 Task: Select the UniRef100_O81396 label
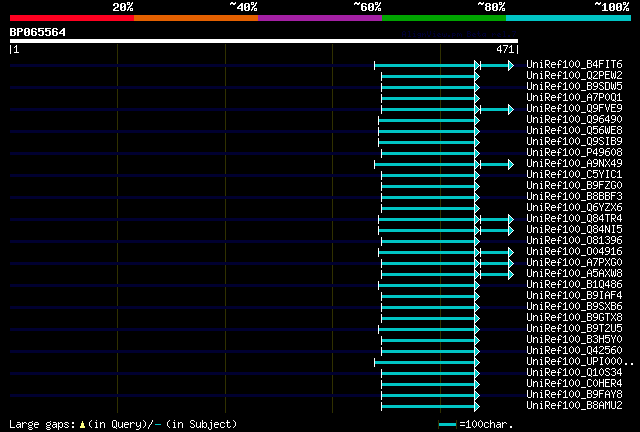click(574, 241)
